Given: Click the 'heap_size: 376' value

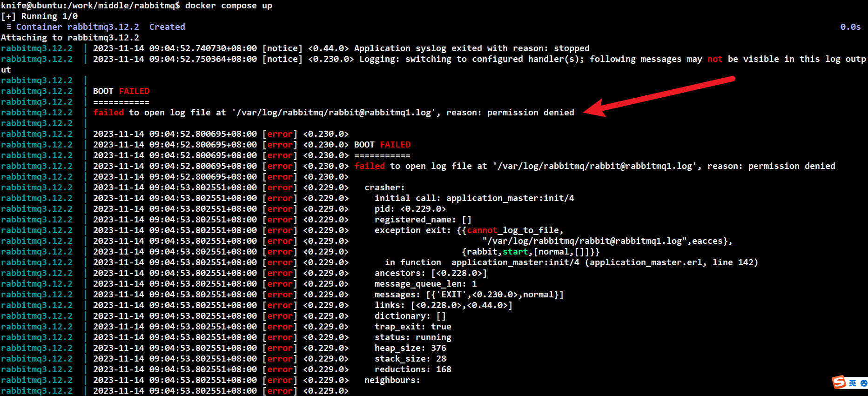Looking at the screenshot, I should click(410, 348).
